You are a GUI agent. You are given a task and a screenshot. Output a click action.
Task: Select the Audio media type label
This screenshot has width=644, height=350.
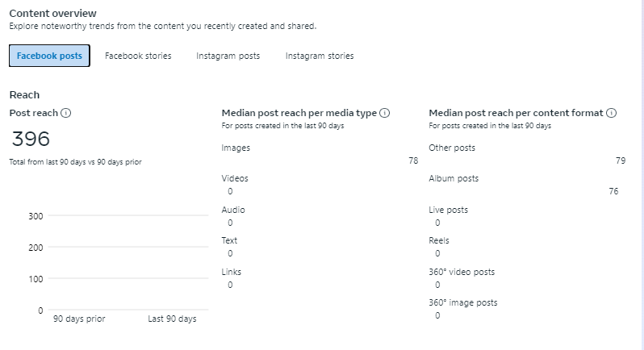[x=233, y=210]
